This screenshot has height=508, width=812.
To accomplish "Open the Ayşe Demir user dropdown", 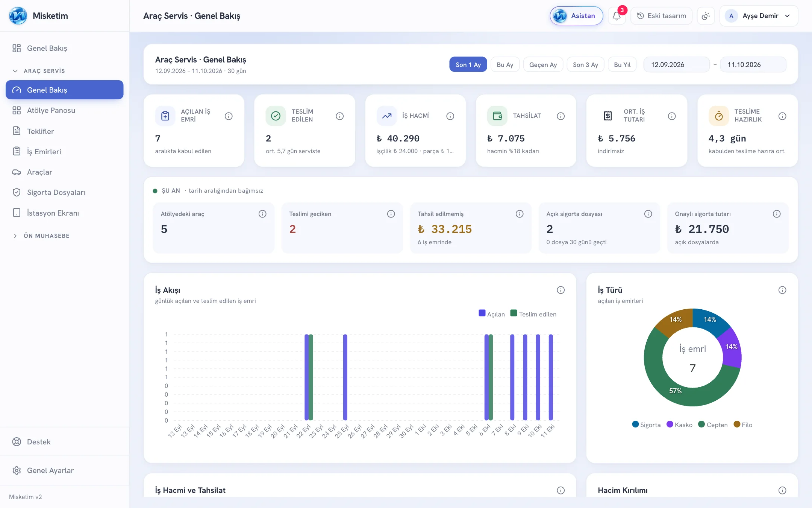I will [x=759, y=16].
